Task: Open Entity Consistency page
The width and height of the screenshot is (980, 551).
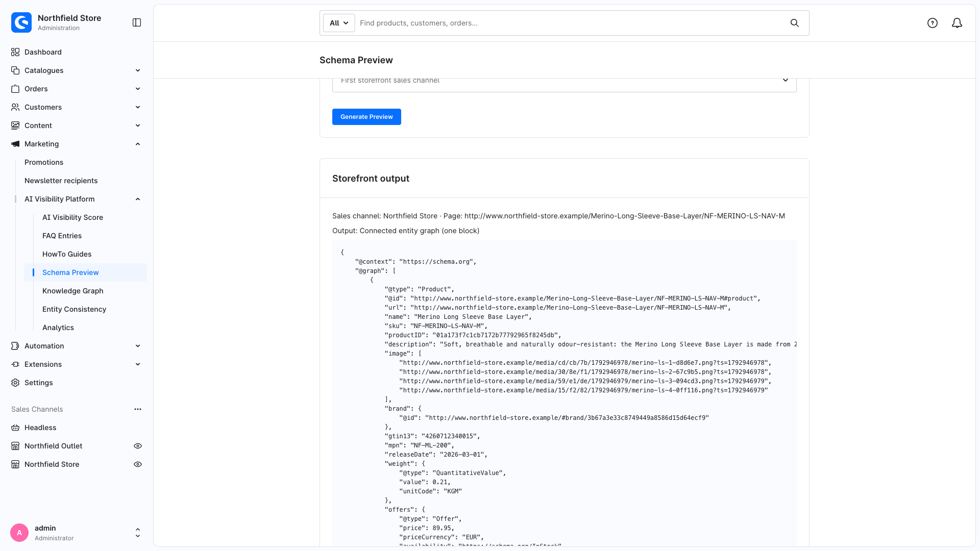Action: point(74,309)
